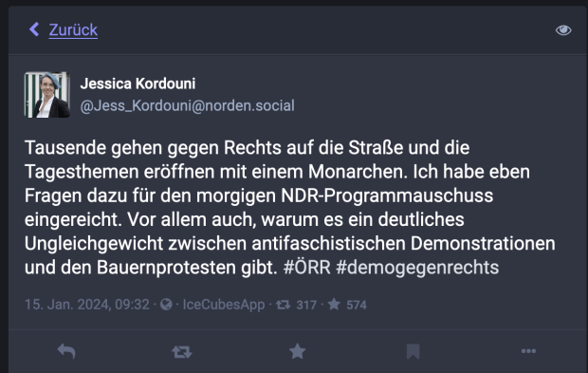Click the small boost icon beside 317
The width and height of the screenshot is (588, 373).
tap(284, 305)
